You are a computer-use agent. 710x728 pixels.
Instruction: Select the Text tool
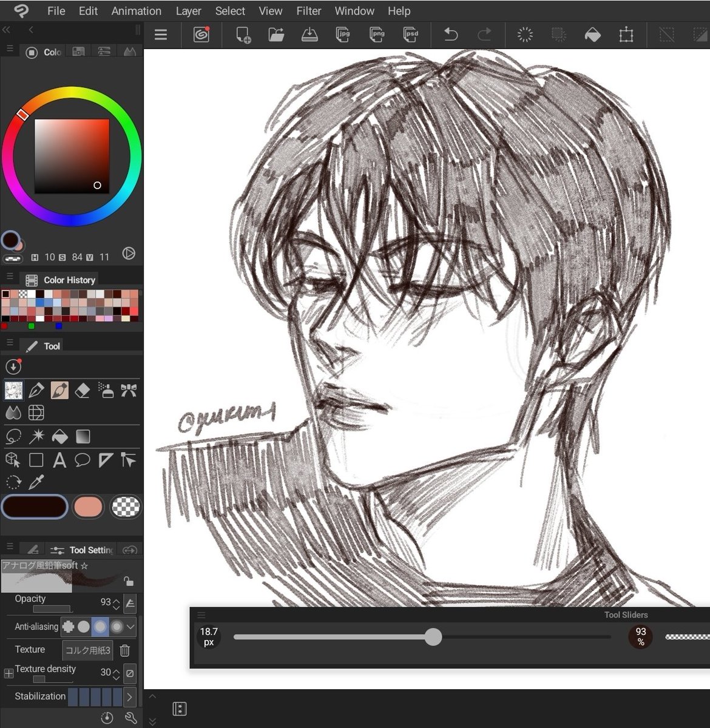pos(59,460)
